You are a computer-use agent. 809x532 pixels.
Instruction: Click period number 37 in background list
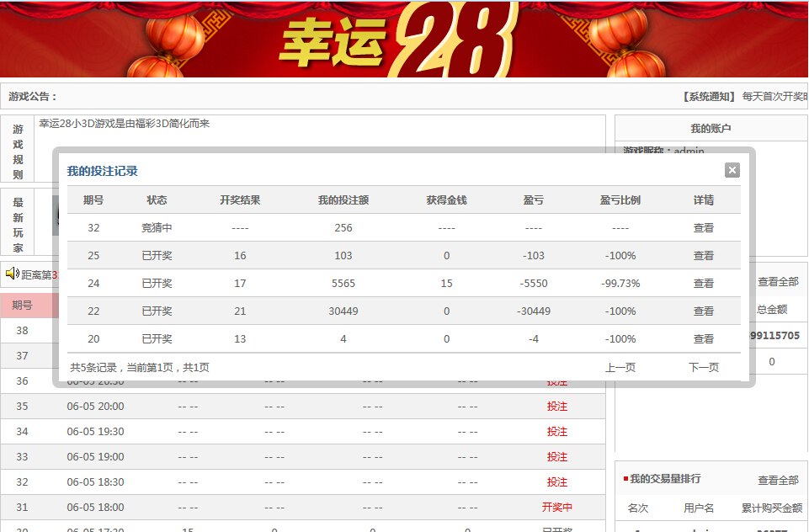(x=22, y=355)
